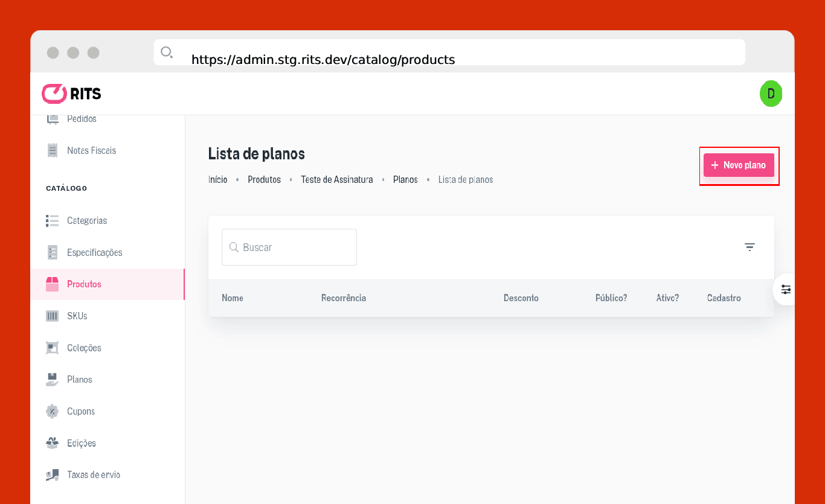Viewport: 825px width, 504px height.
Task: Go to Planos breadcrumb link
Action: [405, 180]
